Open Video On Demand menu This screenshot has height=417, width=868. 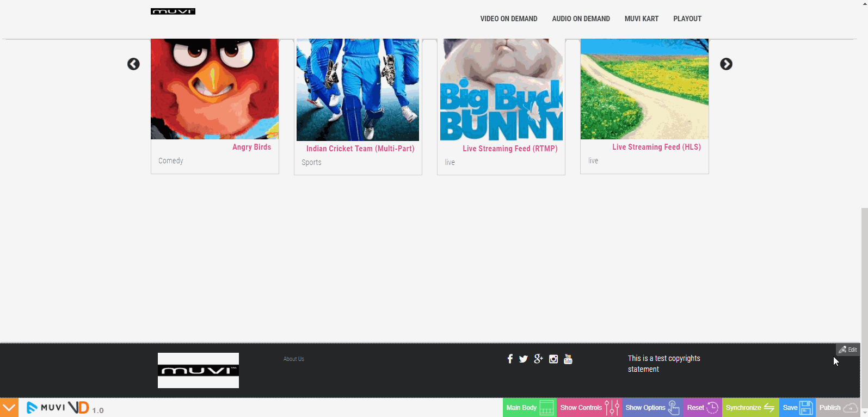(509, 19)
